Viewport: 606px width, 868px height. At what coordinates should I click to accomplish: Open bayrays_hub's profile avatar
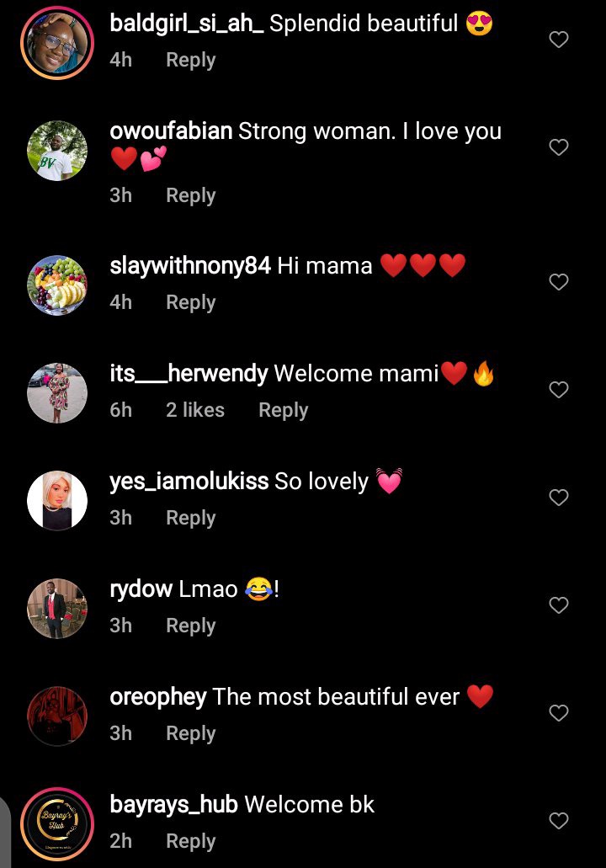pyautogui.click(x=57, y=824)
